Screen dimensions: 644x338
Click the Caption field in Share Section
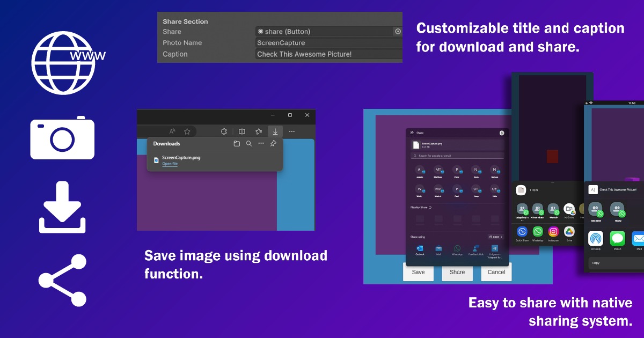tap(329, 54)
